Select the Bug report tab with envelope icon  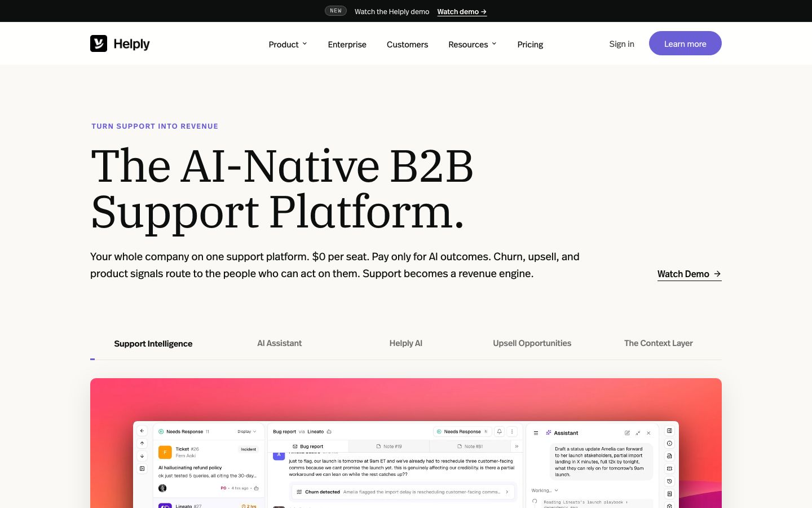point(308,446)
